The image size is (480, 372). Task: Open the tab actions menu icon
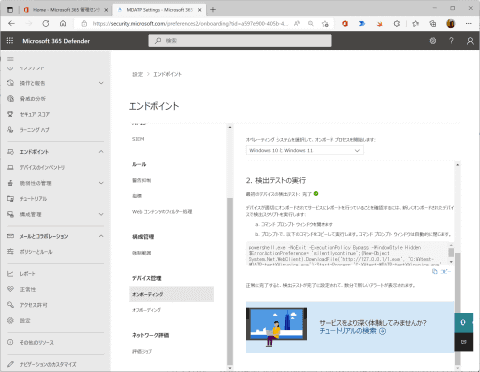click(10, 10)
